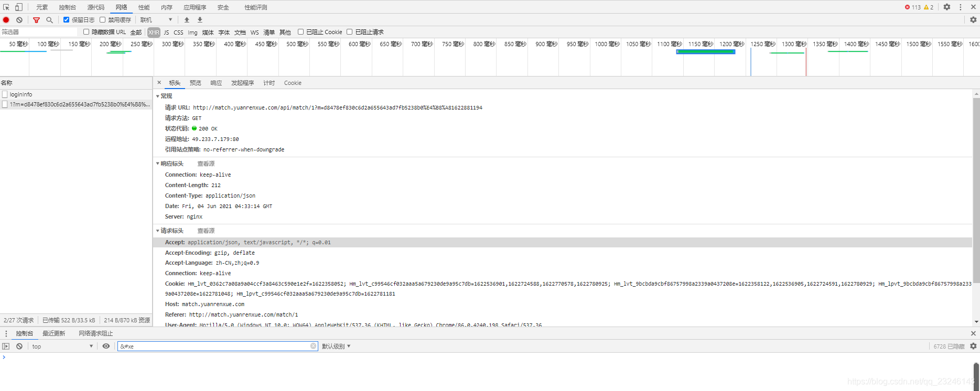Toggle device toolbar icon
Screen dimensions: 980x391
[19, 7]
